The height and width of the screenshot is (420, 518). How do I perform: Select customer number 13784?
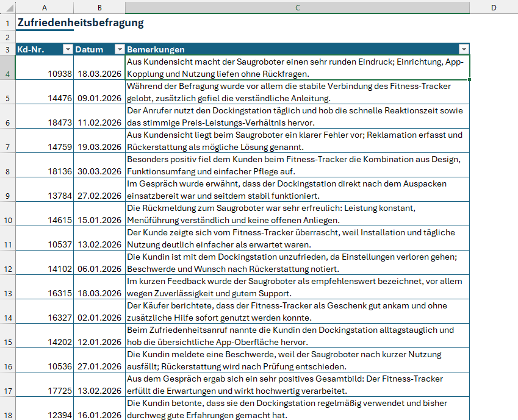(x=45, y=190)
